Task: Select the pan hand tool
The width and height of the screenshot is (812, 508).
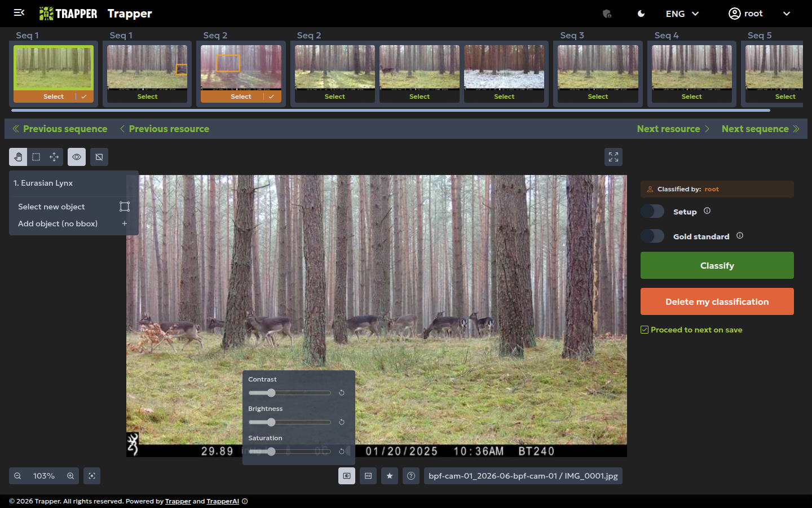Action: tap(18, 157)
